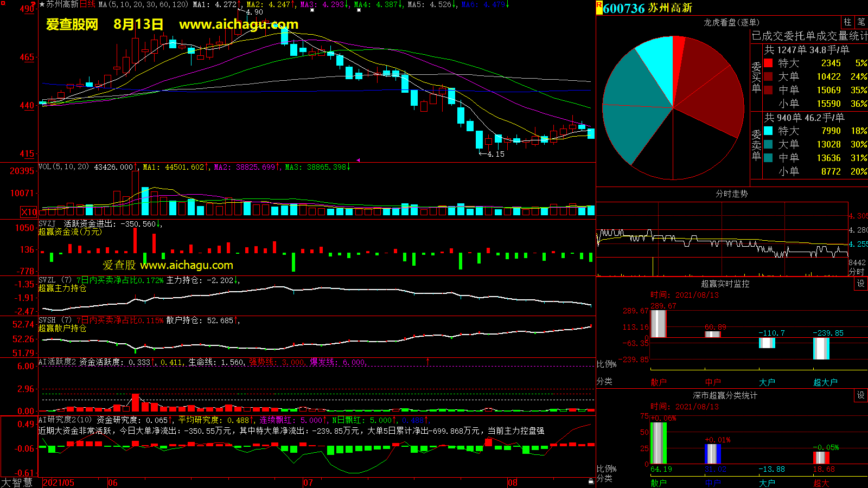Select the 龙虎看盘(逐单) panel title
This screenshot has width=868, height=488.
731,22
